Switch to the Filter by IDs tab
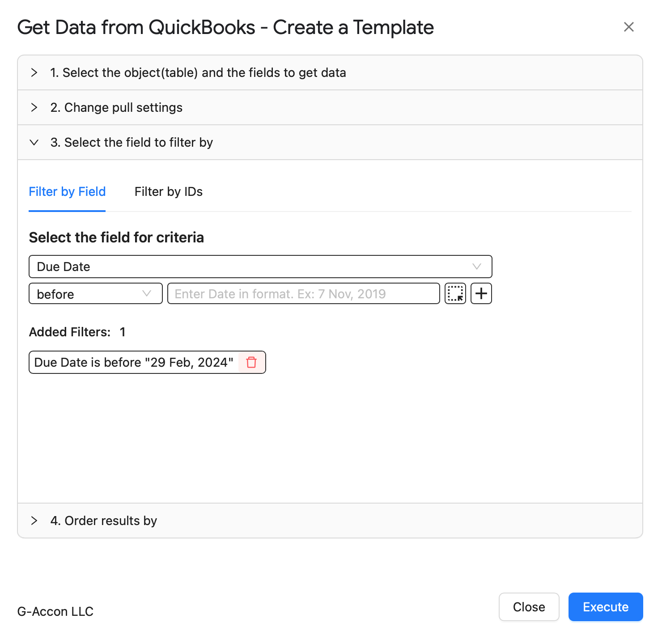Image resolution: width=662 pixels, height=644 pixels. pos(169,192)
